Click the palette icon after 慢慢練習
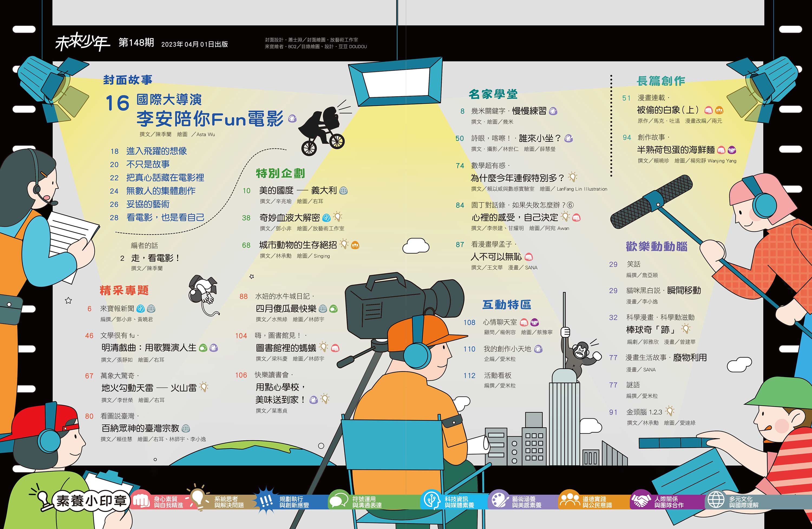This screenshot has width=812, height=529. [554, 111]
